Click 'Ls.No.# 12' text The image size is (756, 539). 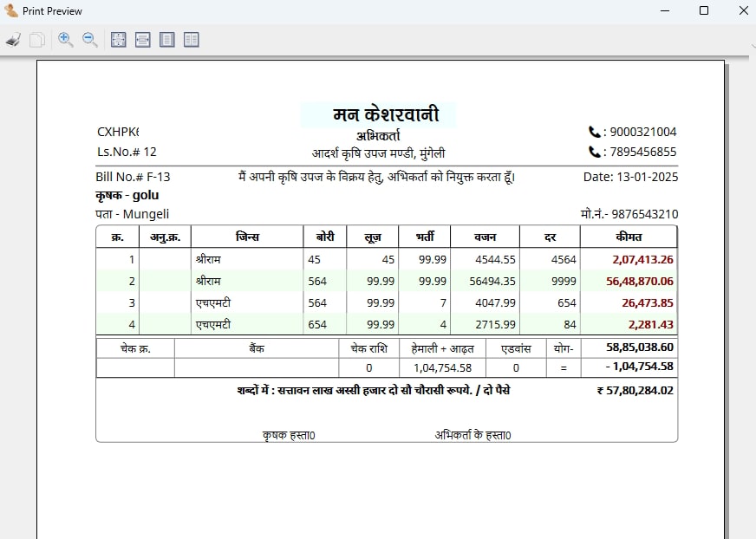(127, 152)
